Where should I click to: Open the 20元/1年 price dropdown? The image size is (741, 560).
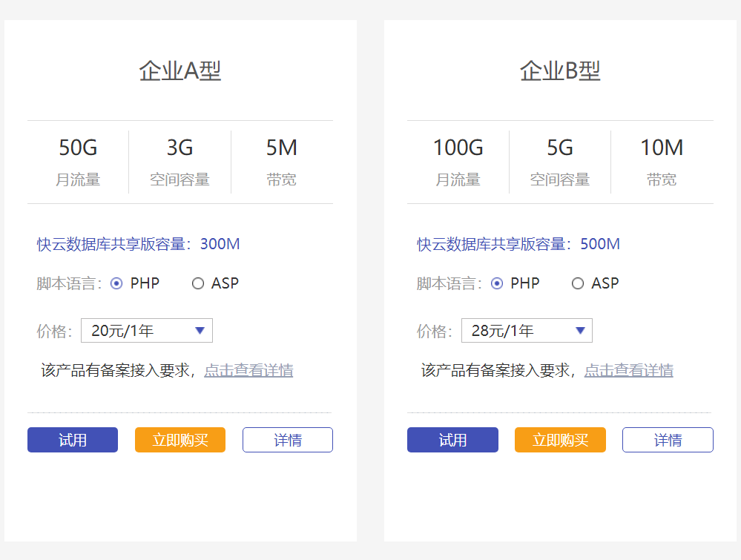click(147, 331)
